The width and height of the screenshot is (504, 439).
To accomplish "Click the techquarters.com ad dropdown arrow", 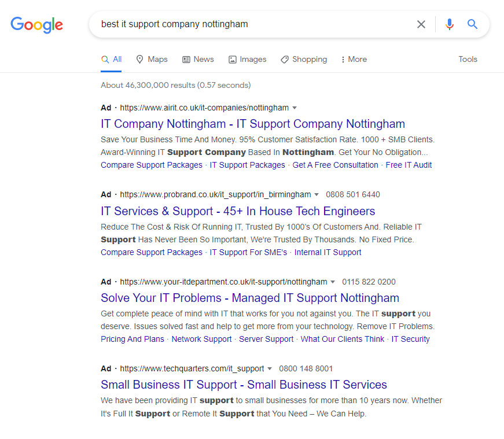I will 270,368.
